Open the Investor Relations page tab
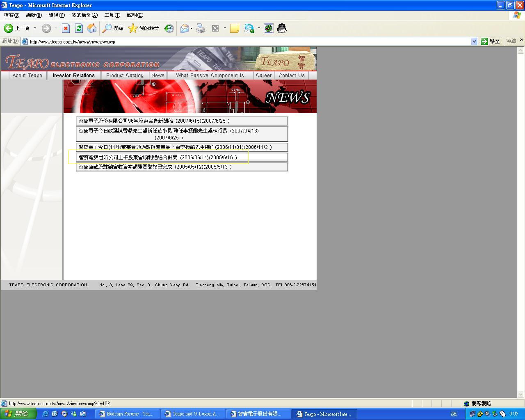525x420 pixels. (x=74, y=75)
